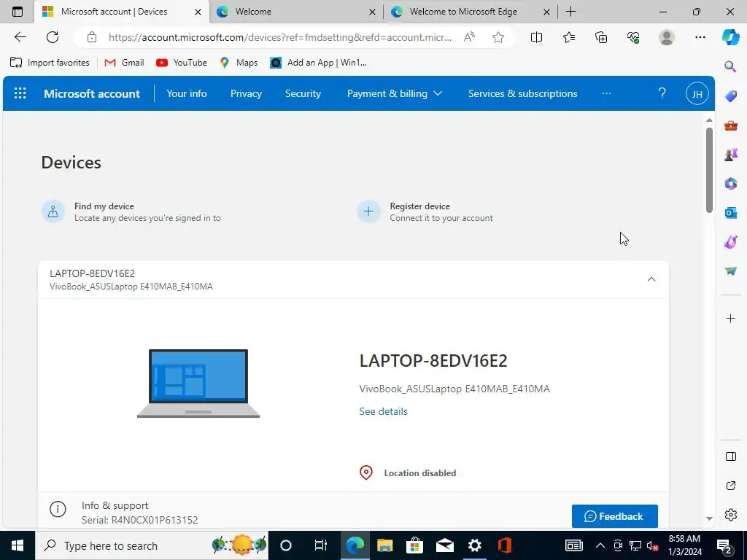Open Settings gear in taskbar
Viewport: 747px width, 560px height.
[474, 545]
